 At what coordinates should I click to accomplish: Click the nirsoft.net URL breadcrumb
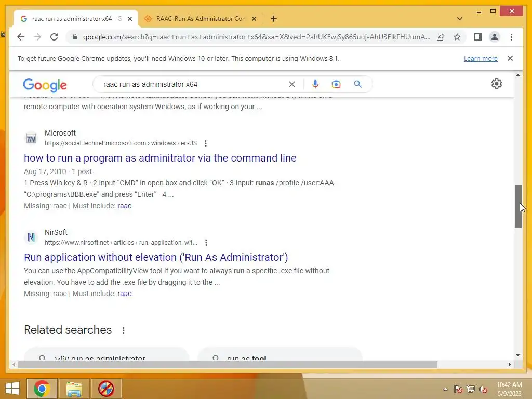point(121,243)
